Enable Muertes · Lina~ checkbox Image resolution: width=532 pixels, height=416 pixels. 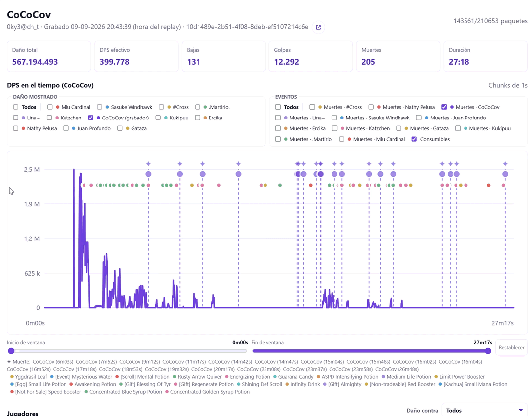click(278, 118)
